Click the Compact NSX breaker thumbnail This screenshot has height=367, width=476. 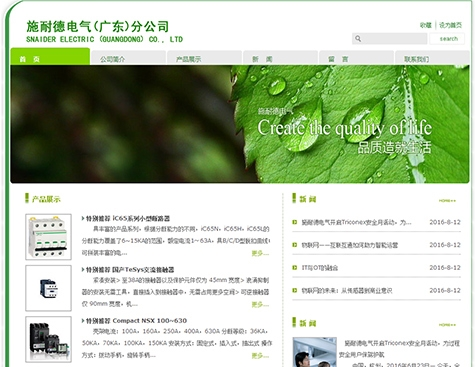point(48,339)
